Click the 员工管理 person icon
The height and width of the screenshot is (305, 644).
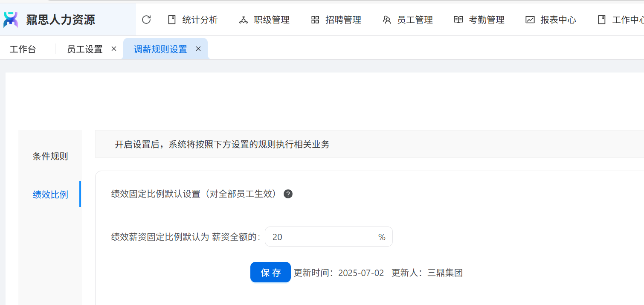[387, 20]
